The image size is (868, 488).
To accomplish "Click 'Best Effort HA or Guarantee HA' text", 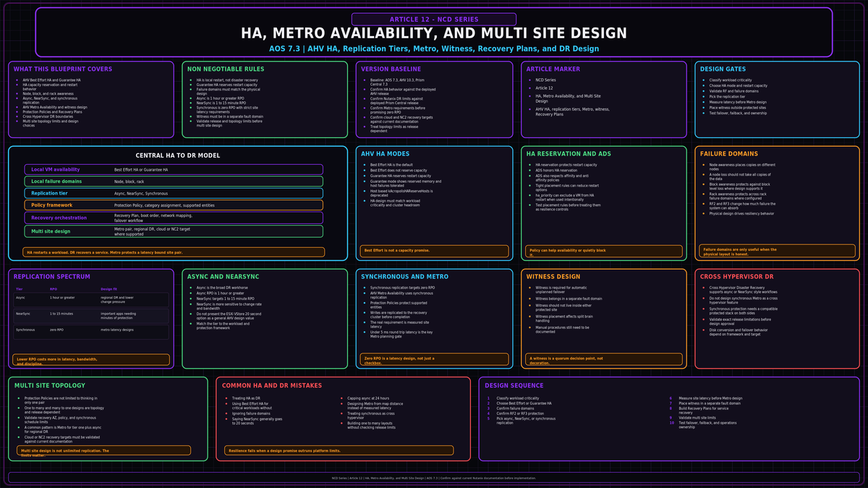I will coord(141,170).
